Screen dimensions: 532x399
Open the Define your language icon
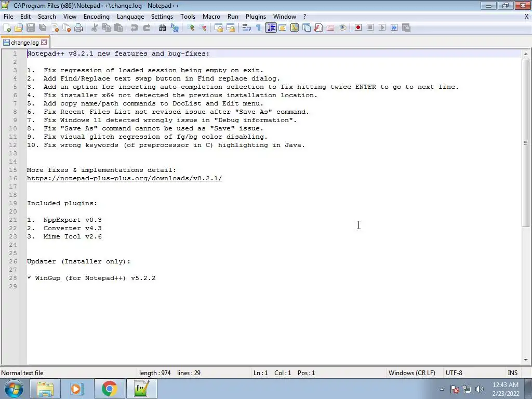283,28
